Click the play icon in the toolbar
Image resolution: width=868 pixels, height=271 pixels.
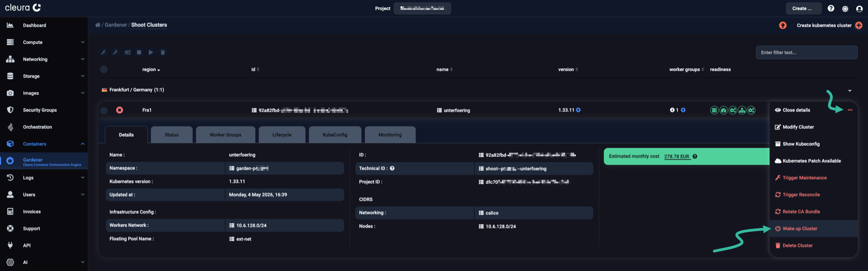[151, 52]
